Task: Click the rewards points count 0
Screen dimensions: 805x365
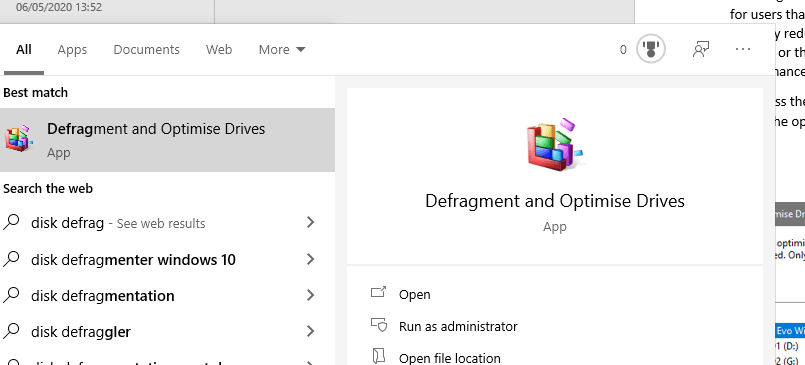Action: [623, 50]
